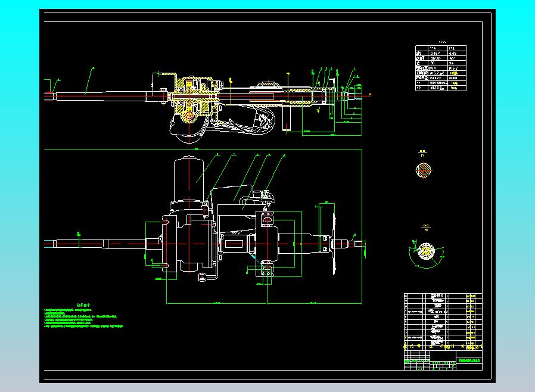Image resolution: width=535 pixels, height=392 pixels.
Task: Click the hatched circular shaft section view
Action: (x=424, y=170)
